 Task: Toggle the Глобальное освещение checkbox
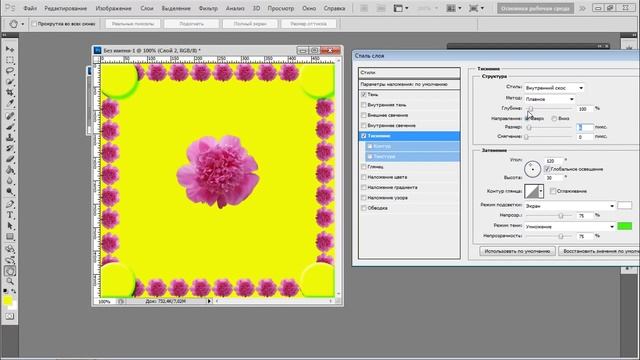click(x=547, y=169)
